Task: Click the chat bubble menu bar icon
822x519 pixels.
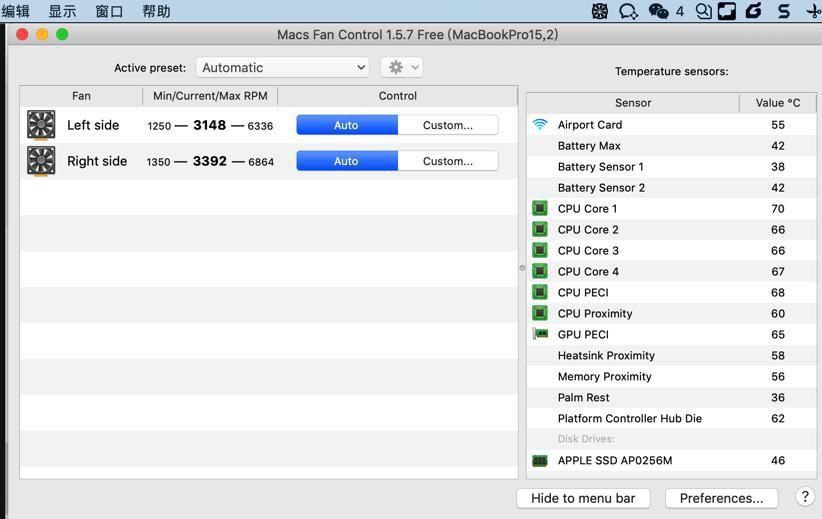Action: point(628,11)
